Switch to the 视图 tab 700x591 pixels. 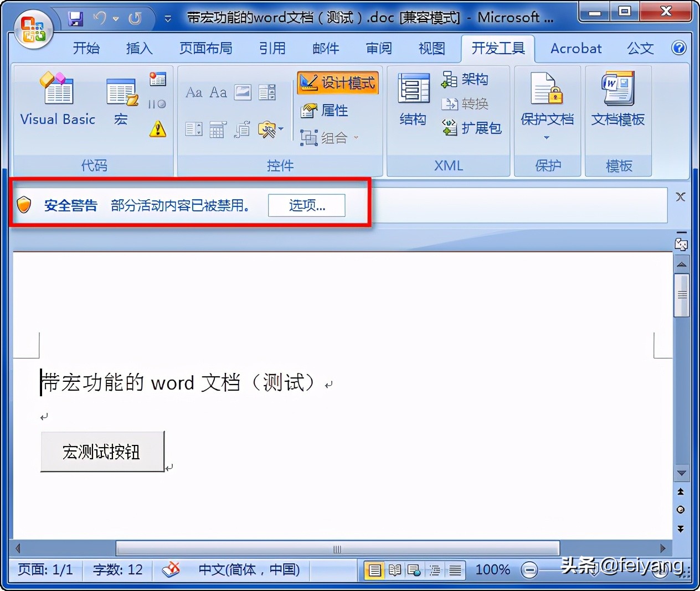pos(432,49)
